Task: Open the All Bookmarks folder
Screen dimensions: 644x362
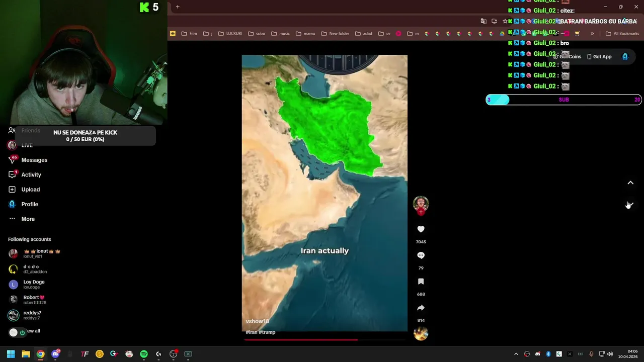Action: pos(622,34)
